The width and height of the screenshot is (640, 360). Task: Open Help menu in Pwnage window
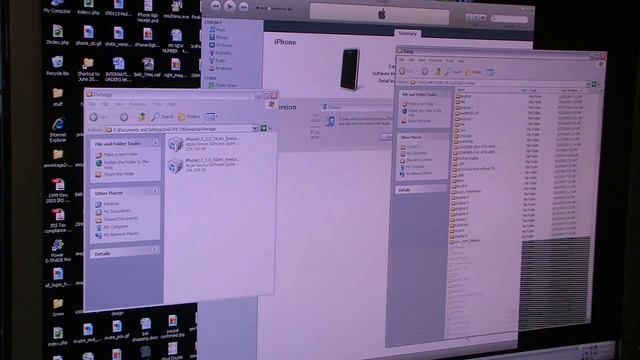tap(171, 104)
